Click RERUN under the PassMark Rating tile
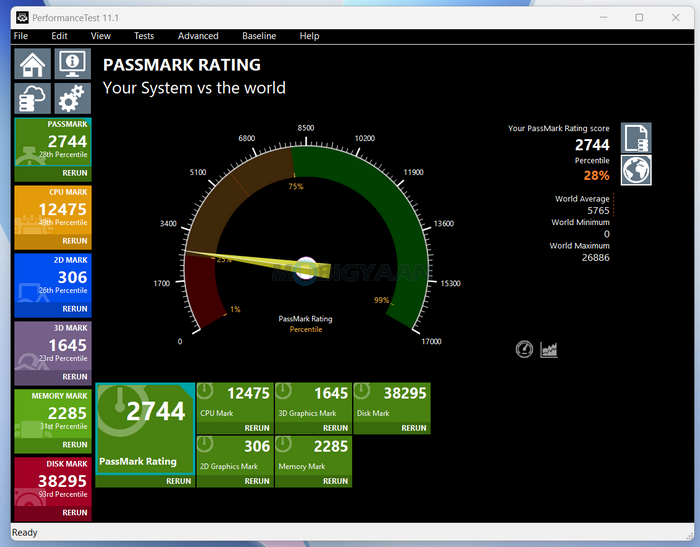 [179, 481]
